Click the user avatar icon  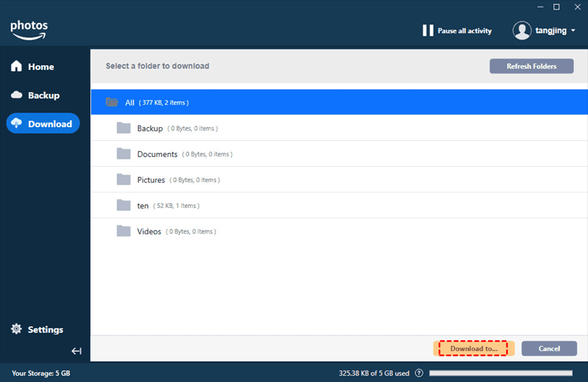(x=522, y=30)
